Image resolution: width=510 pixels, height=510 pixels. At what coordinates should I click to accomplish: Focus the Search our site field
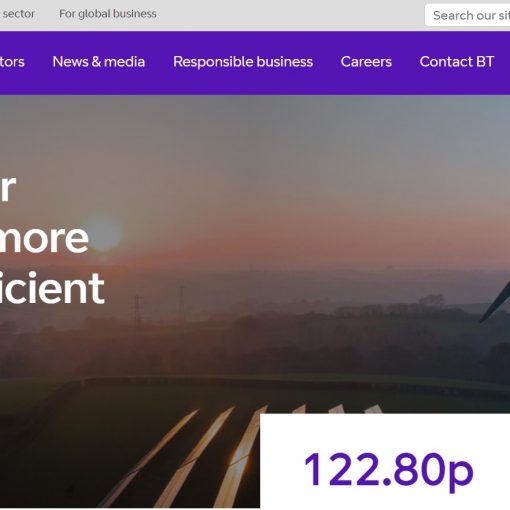point(467,15)
